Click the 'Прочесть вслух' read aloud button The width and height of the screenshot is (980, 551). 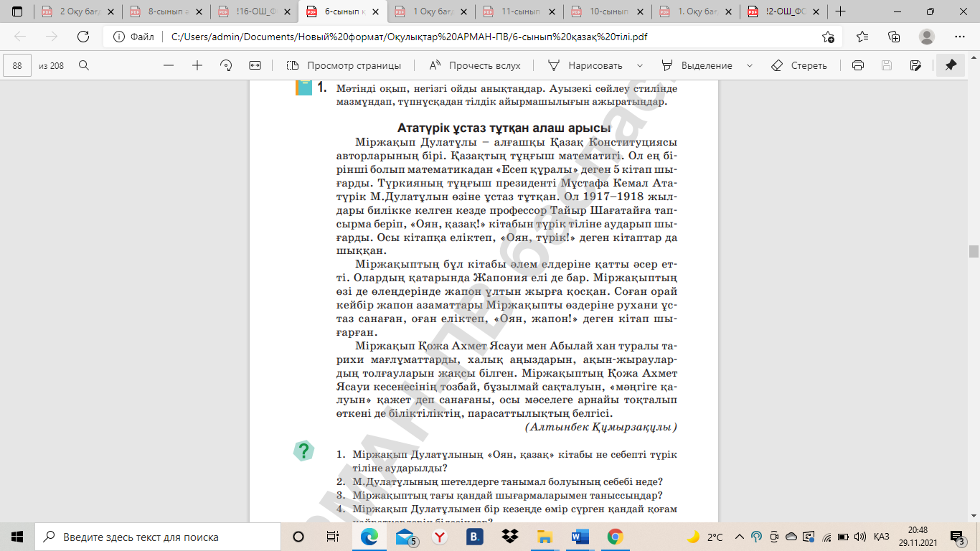click(475, 65)
